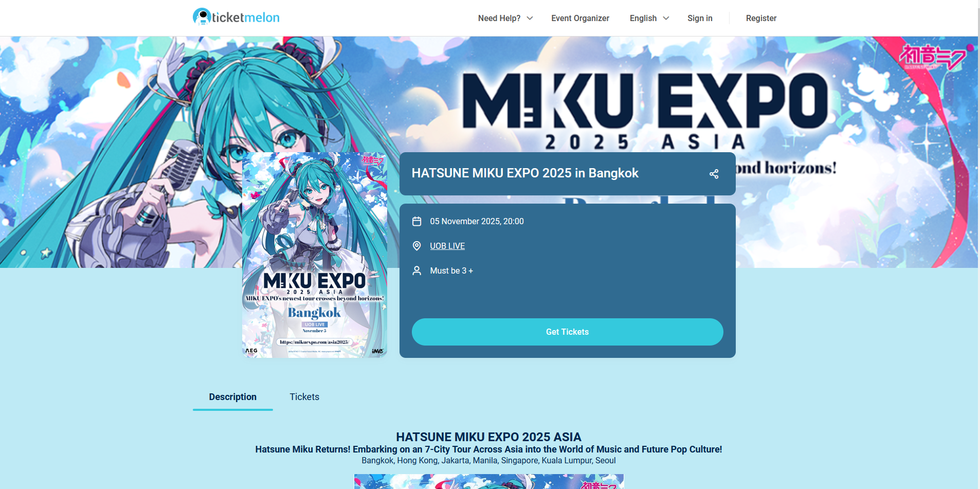Click the ticketmelon logo
980x489 pixels.
(x=236, y=17)
